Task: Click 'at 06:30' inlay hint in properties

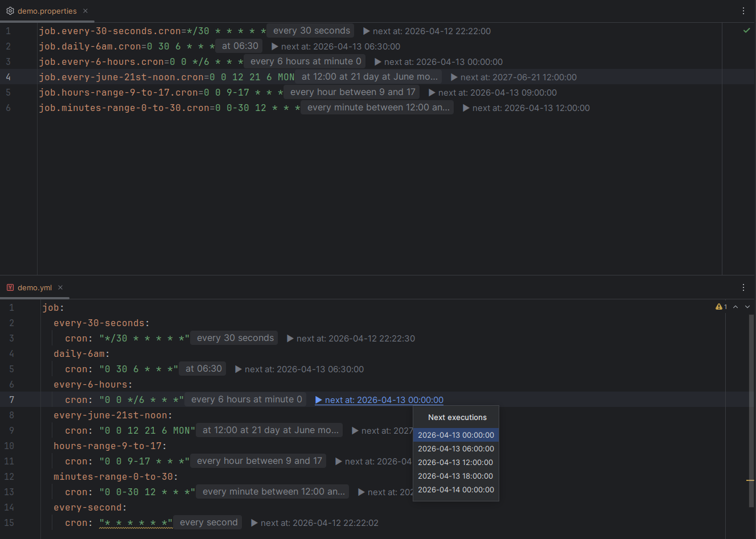Action: pos(240,46)
